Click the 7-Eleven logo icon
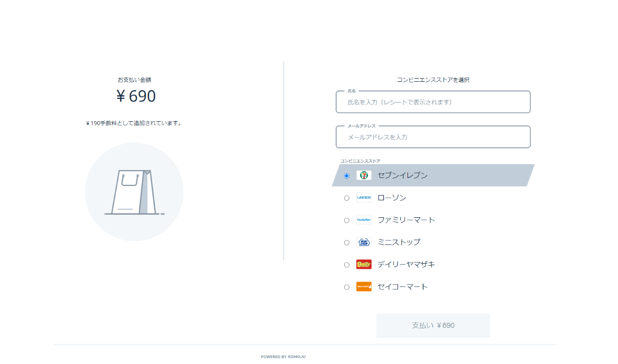The image size is (618, 364). (x=364, y=175)
